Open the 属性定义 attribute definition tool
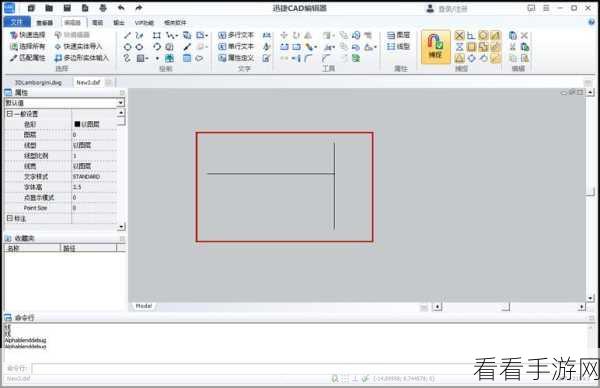The height and width of the screenshot is (388, 600). [236, 58]
